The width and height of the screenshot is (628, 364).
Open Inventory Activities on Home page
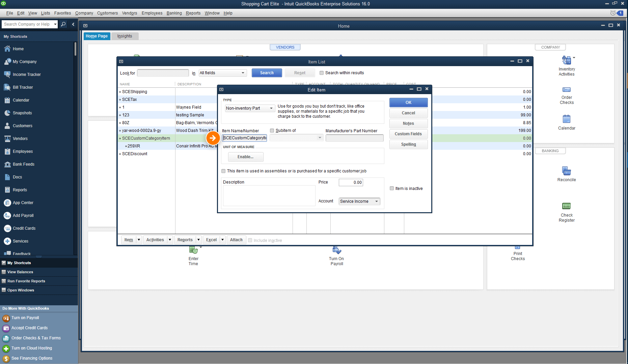click(567, 66)
